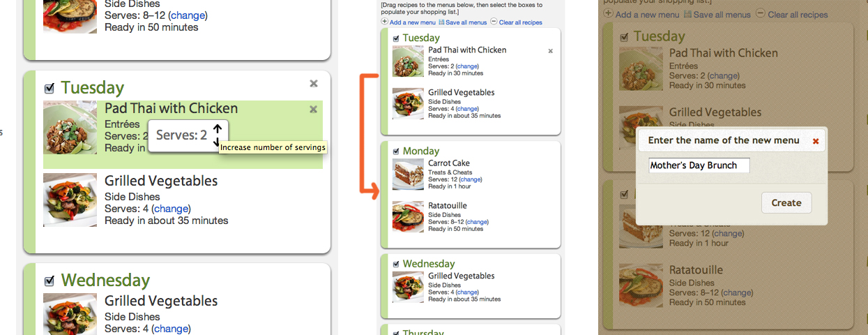Click Pad Thai with Chicken thumbnail (large panel)
Image resolution: width=868 pixels, height=335 pixels.
(70, 127)
